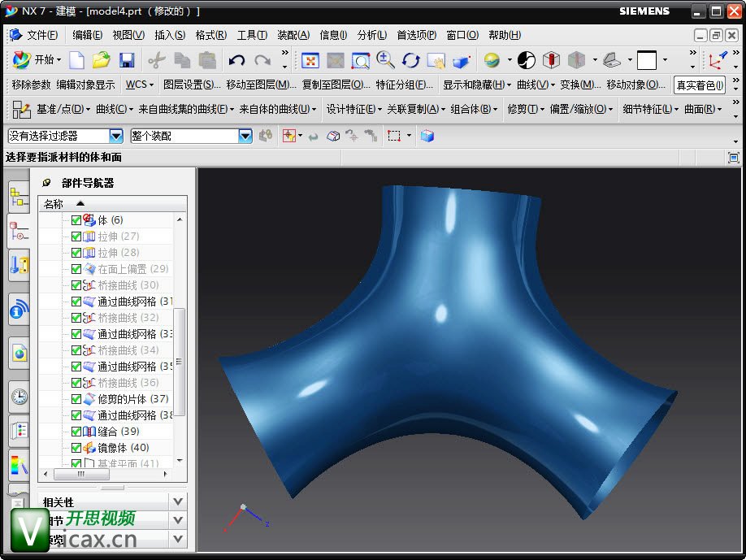Click the 移除参数 button

[31, 85]
